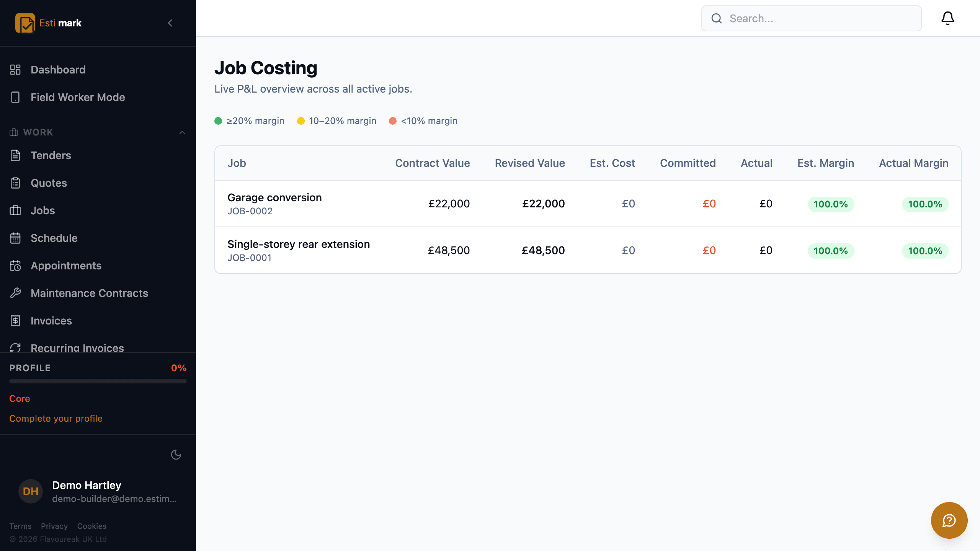Click the Invoices receipt icon

(x=15, y=321)
